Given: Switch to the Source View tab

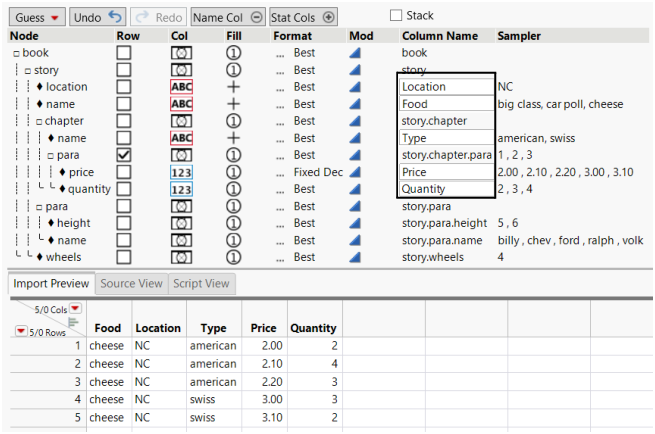Looking at the screenshot, I should (x=131, y=284).
